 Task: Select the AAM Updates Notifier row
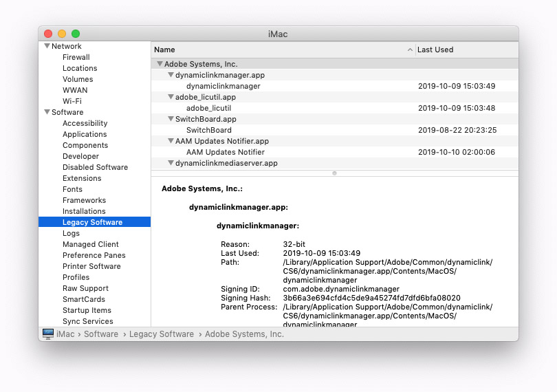[x=335, y=152]
